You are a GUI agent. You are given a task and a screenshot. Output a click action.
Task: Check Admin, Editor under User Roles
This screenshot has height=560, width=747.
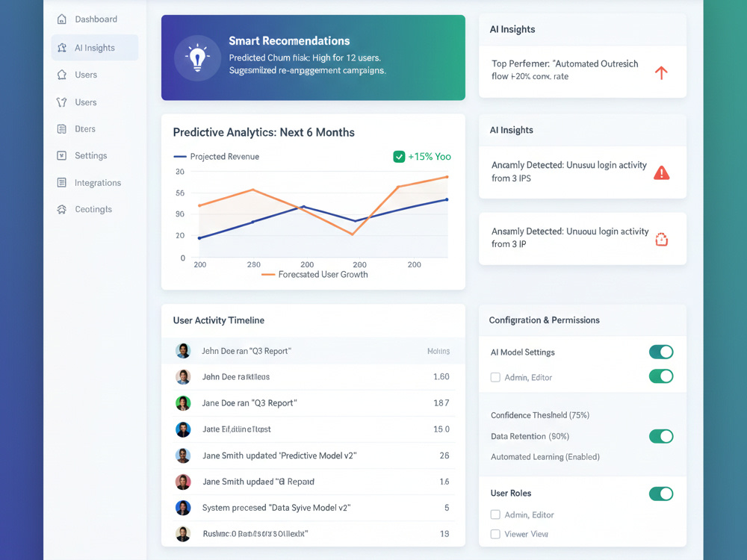pos(495,514)
